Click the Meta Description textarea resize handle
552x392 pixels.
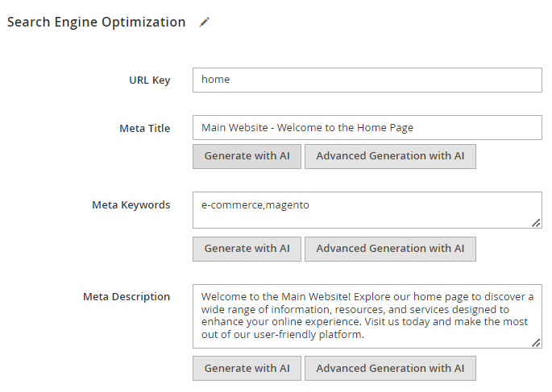click(536, 343)
